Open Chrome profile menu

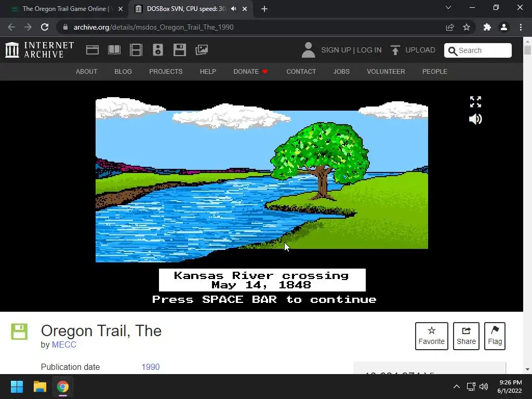(504, 27)
